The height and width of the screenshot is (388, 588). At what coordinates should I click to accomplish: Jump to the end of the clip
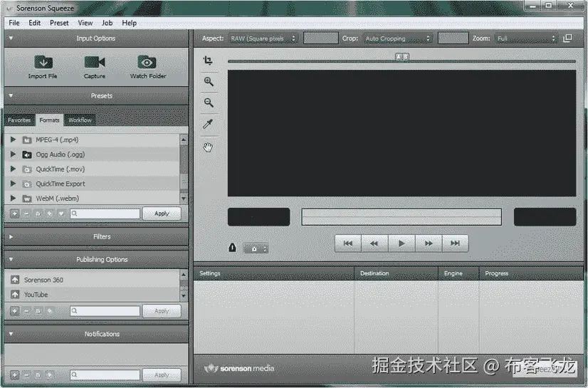(456, 243)
